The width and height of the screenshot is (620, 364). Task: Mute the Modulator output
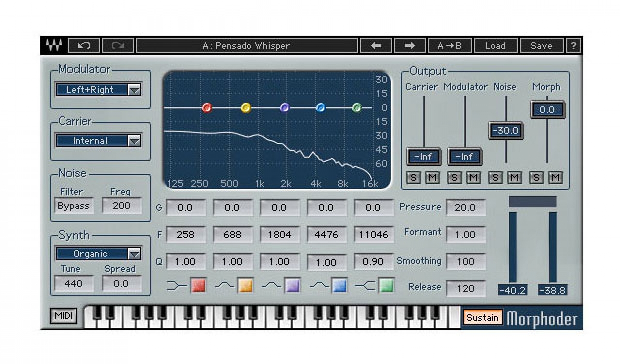473,178
